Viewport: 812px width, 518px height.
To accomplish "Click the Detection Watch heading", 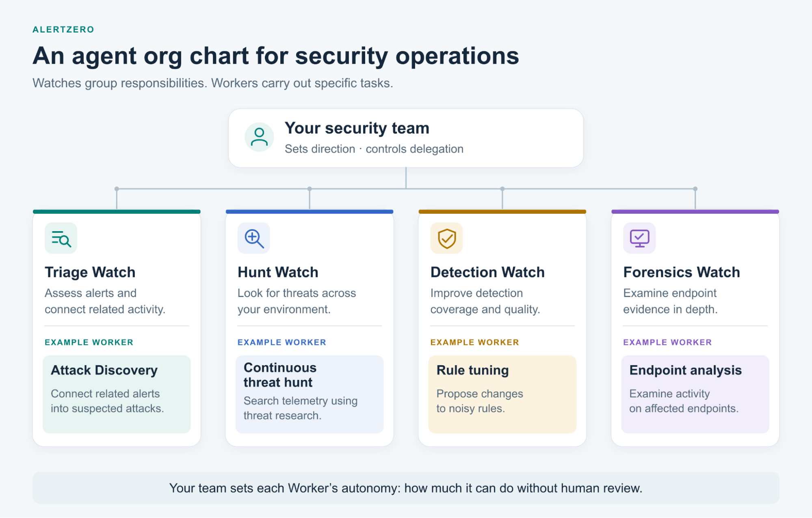I will [x=487, y=272].
